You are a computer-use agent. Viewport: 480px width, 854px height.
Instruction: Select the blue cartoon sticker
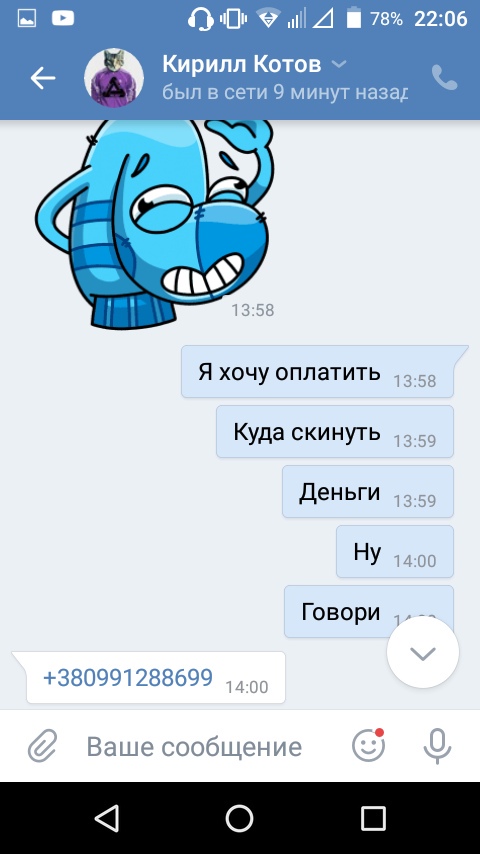[x=155, y=224]
